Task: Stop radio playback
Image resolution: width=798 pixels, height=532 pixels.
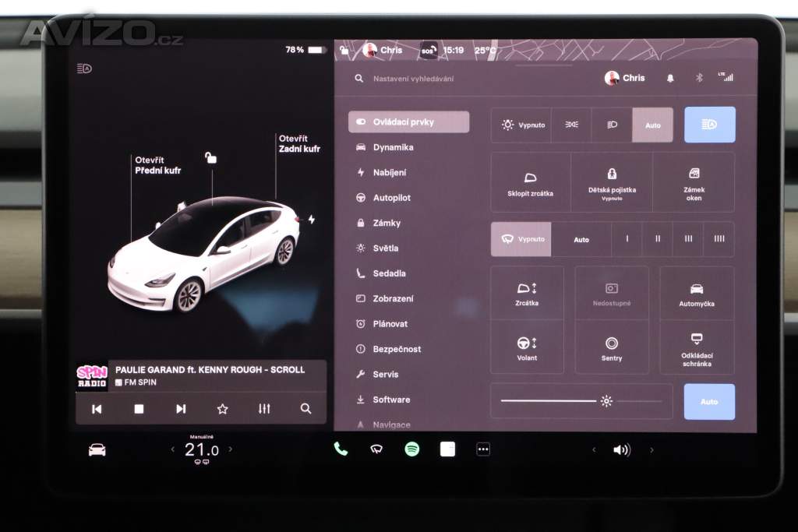Action: pyautogui.click(x=139, y=409)
